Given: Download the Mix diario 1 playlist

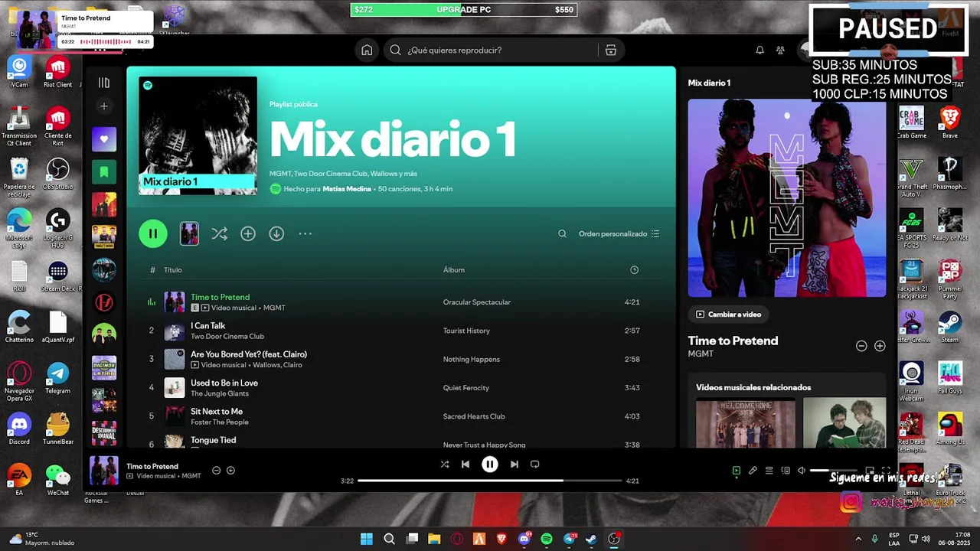Looking at the screenshot, I should click(276, 234).
